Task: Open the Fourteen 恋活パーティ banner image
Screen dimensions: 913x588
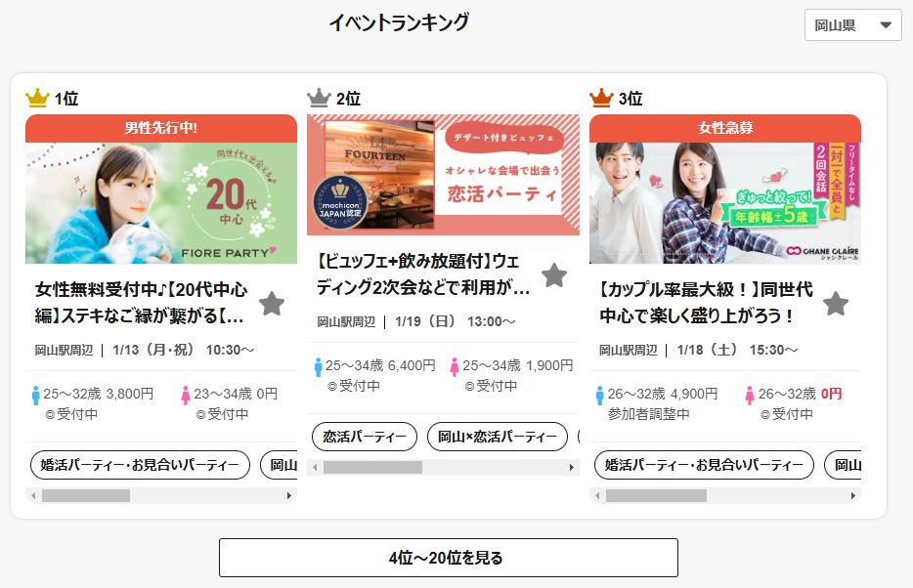Action: point(443,175)
